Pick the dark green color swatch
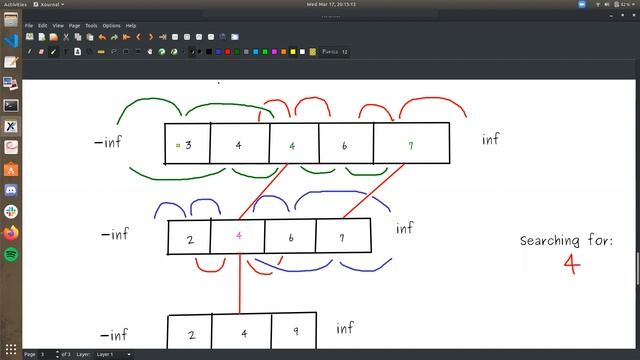Screen dimensions: 640x360 [x=237, y=52]
